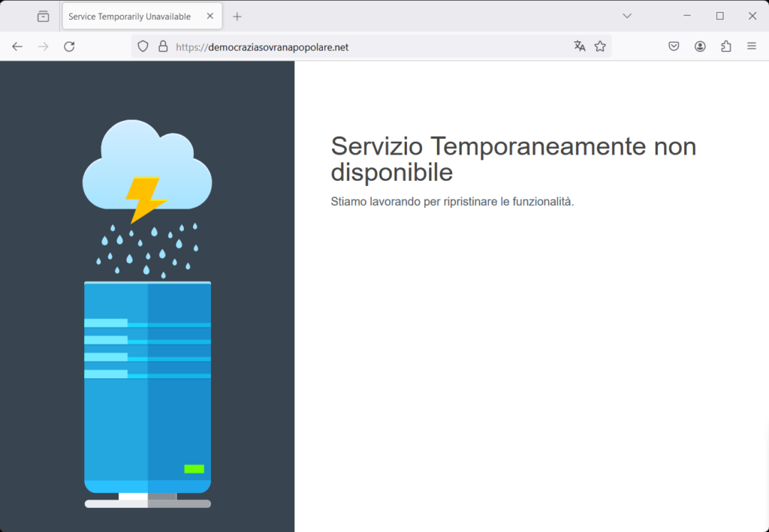769x532 pixels.
Task: Click the 'Stiamo lavorando per ripristinare' text
Action: pyautogui.click(x=452, y=201)
